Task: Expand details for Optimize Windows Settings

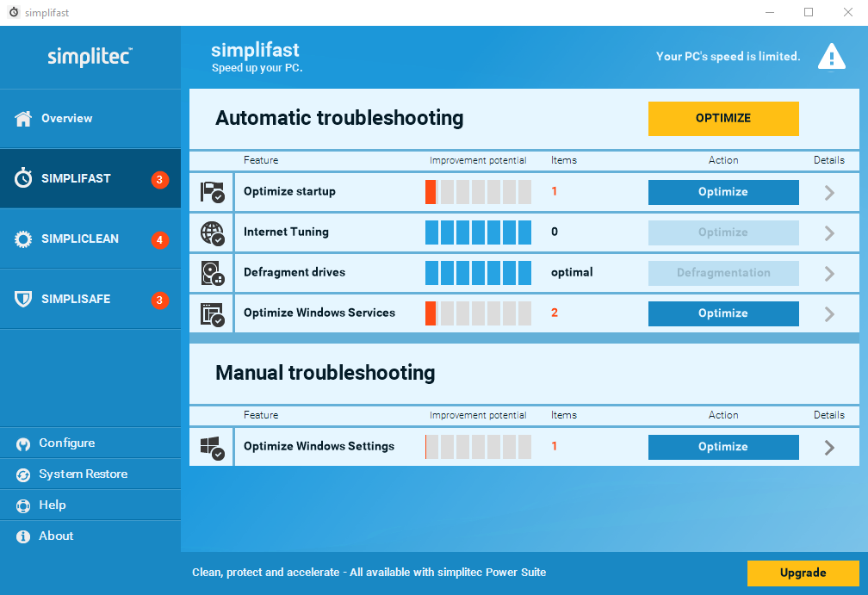Action: pyautogui.click(x=829, y=447)
